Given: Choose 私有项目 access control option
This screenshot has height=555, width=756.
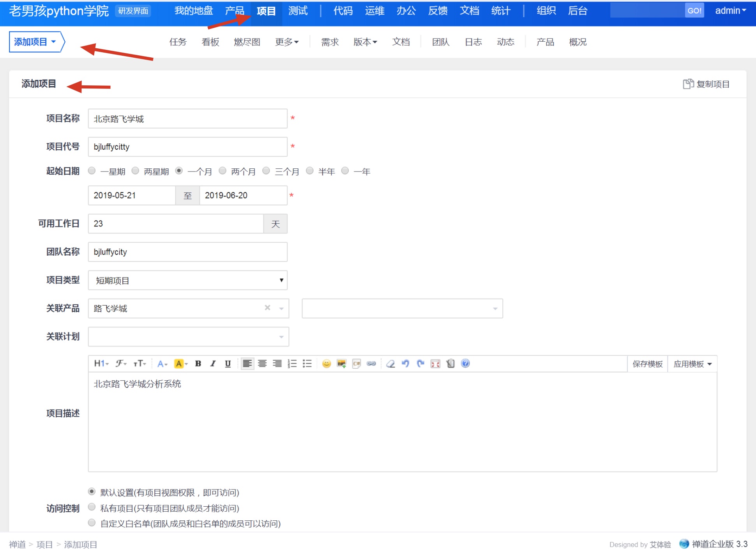Looking at the screenshot, I should click(x=92, y=507).
